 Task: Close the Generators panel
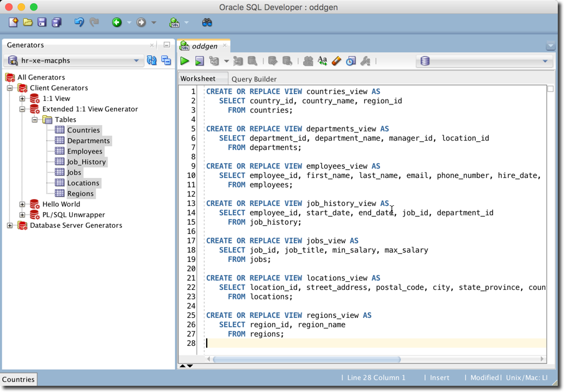(152, 45)
